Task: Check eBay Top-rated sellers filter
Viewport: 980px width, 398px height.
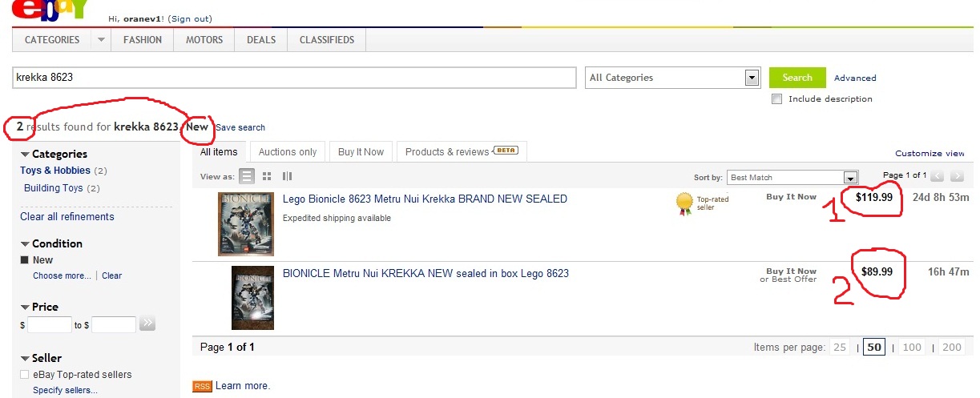Action: (x=25, y=374)
